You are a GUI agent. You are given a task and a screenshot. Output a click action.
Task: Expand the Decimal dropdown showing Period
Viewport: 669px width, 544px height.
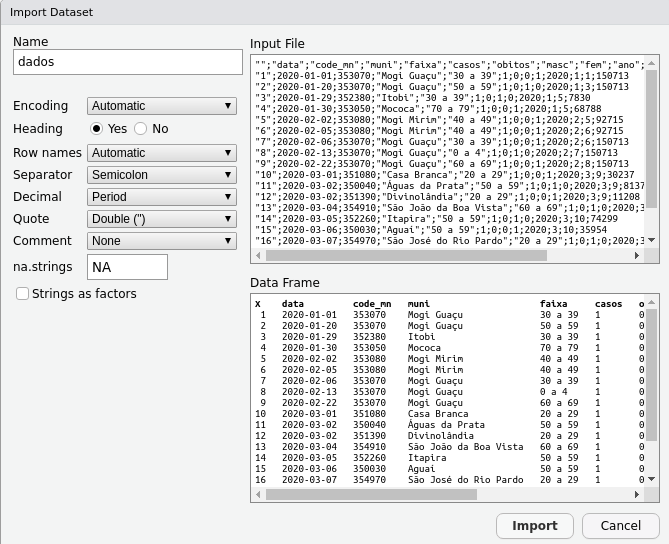pos(162,197)
